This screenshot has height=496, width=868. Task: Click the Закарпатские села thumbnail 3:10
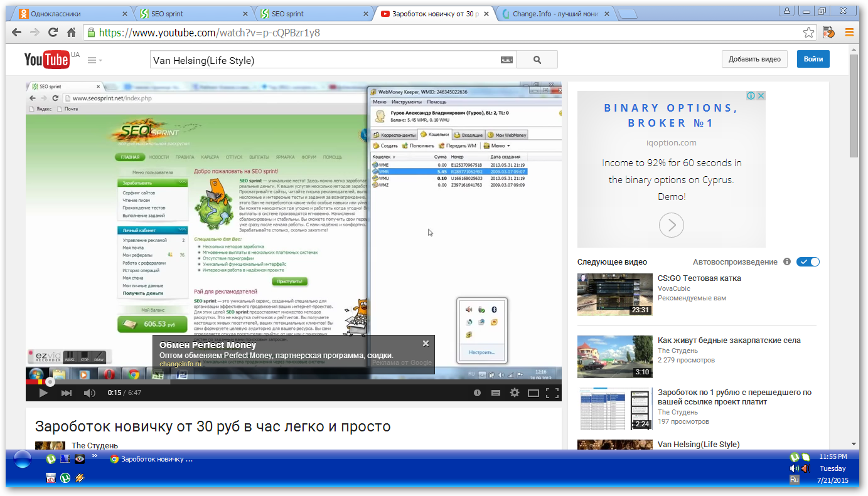tap(615, 357)
